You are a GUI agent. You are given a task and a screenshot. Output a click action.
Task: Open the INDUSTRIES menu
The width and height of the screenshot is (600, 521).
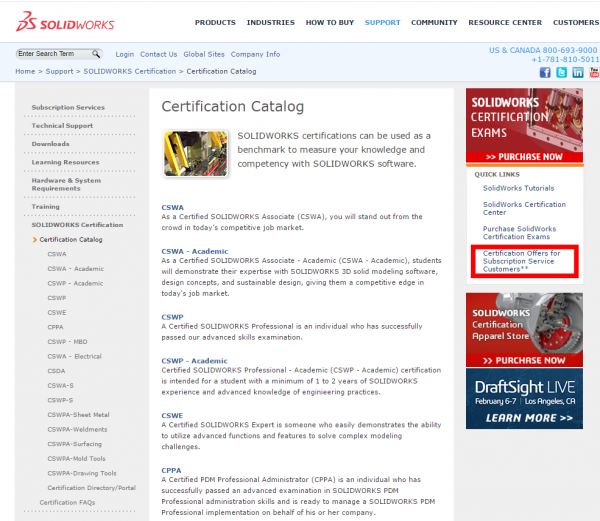271,23
